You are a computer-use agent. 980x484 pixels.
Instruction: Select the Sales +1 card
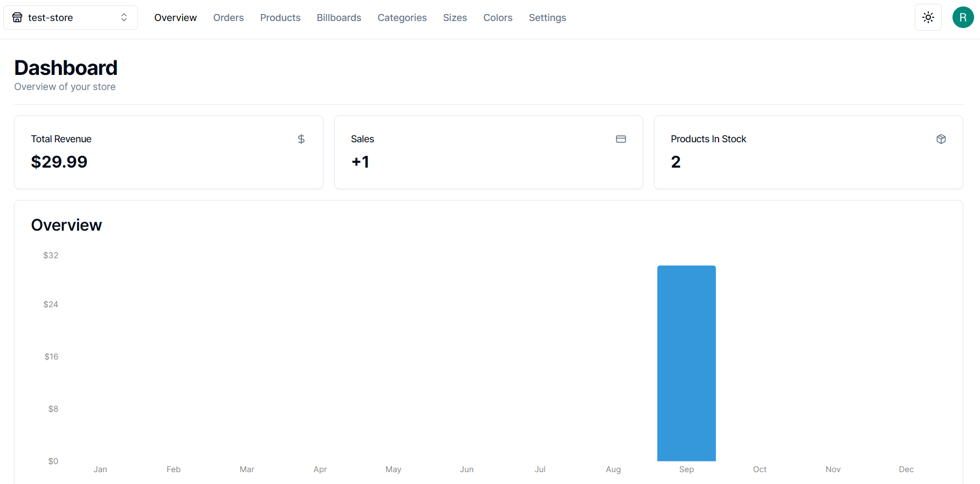pyautogui.click(x=488, y=153)
